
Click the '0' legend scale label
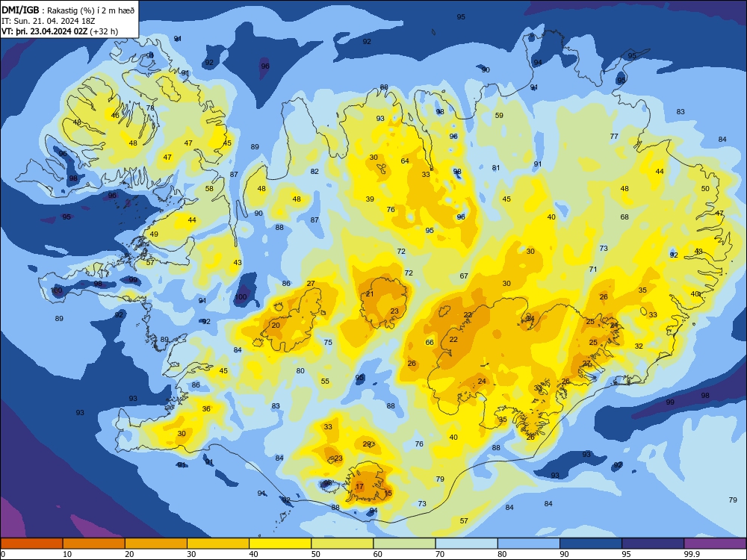[3, 554]
